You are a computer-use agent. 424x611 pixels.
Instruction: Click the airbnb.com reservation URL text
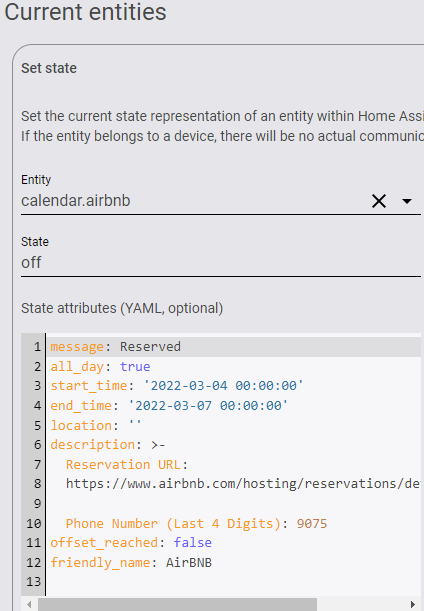pos(243,484)
